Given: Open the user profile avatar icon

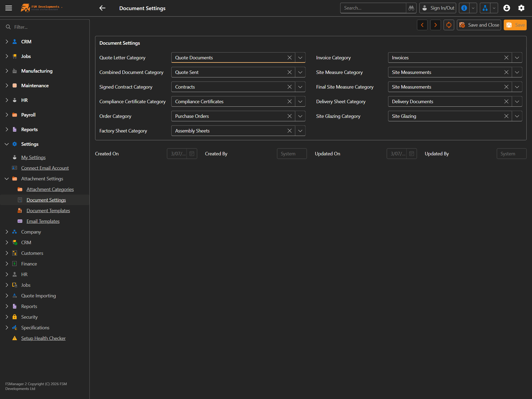Looking at the screenshot, I should (x=507, y=8).
